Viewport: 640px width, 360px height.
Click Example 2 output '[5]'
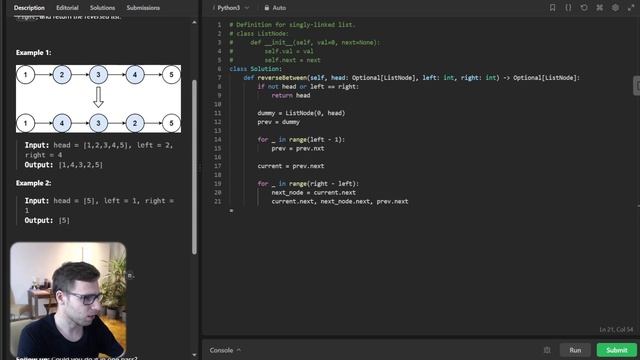pos(64,220)
